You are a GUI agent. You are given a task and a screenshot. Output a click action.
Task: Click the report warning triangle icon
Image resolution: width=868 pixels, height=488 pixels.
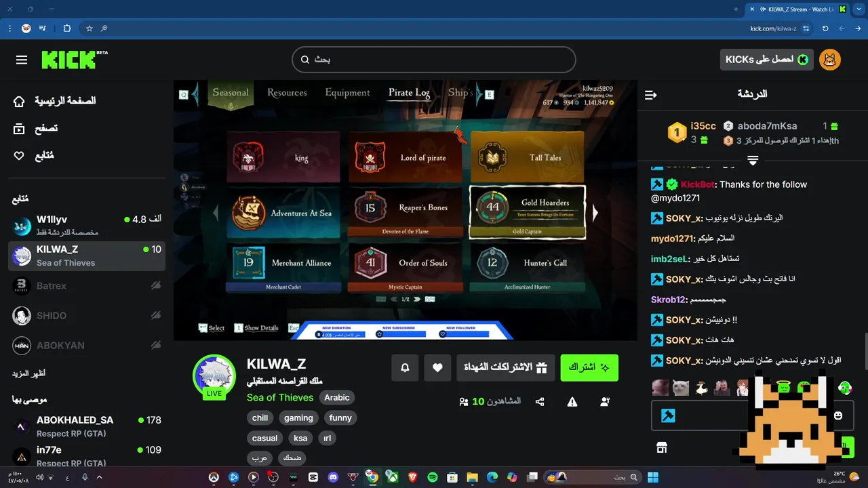[572, 401]
